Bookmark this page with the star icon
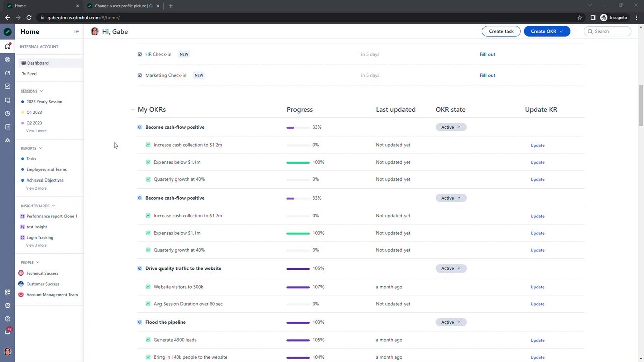The image size is (644, 362). click(x=580, y=17)
